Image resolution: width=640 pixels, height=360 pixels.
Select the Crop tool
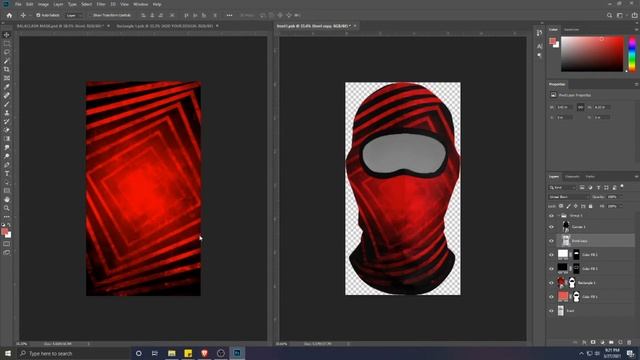(7, 69)
